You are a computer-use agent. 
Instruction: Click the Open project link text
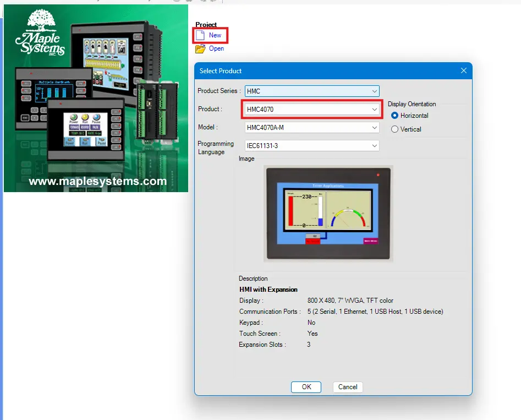click(x=216, y=48)
